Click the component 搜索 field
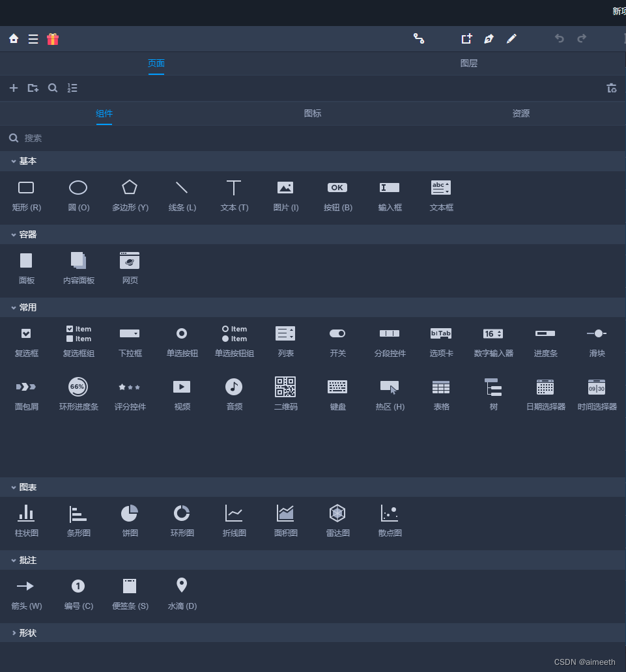Image resolution: width=626 pixels, height=672 pixels. [x=313, y=138]
